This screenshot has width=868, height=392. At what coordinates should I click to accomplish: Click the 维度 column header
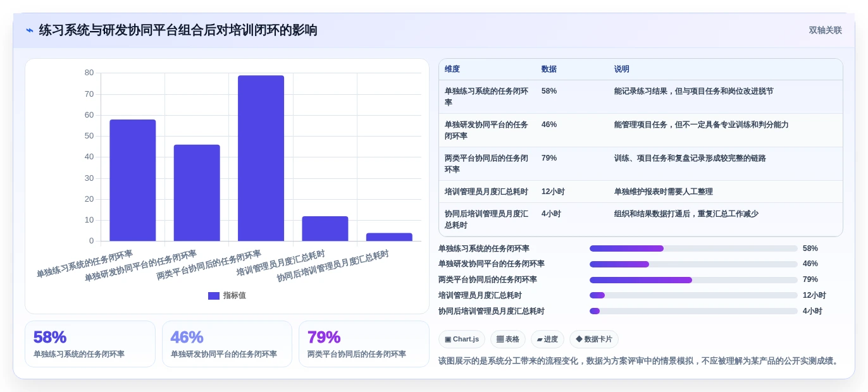point(452,69)
